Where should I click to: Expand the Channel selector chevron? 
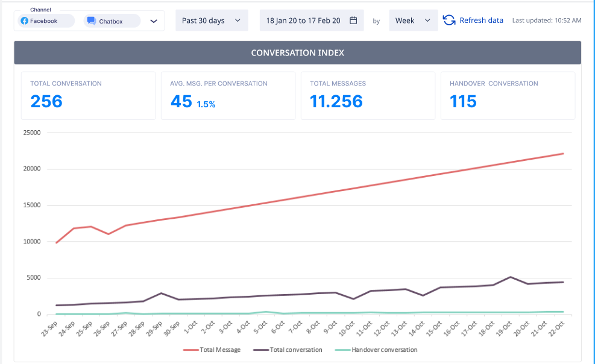point(154,21)
